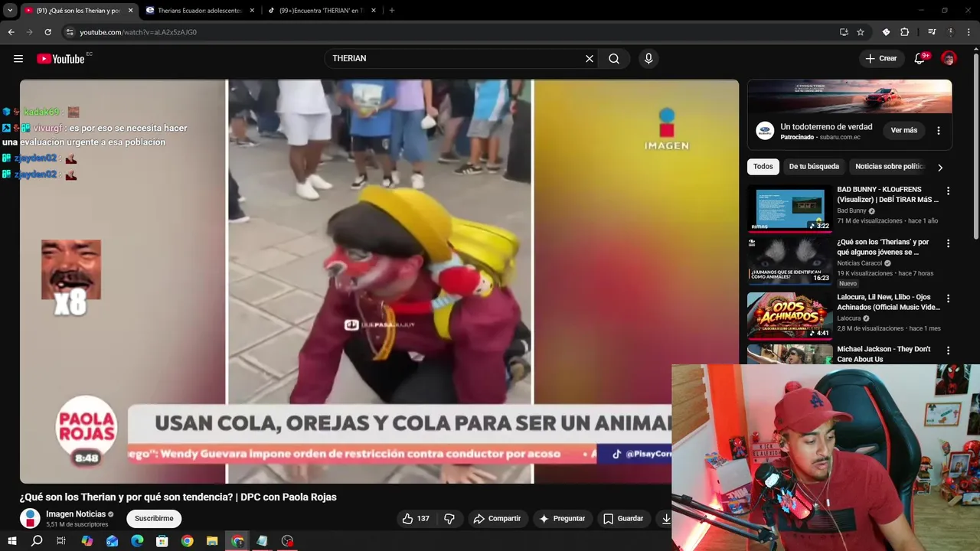The width and height of the screenshot is (980, 551).
Task: Open options for Bad Bunny KLOuFRENS video
Action: (x=948, y=191)
